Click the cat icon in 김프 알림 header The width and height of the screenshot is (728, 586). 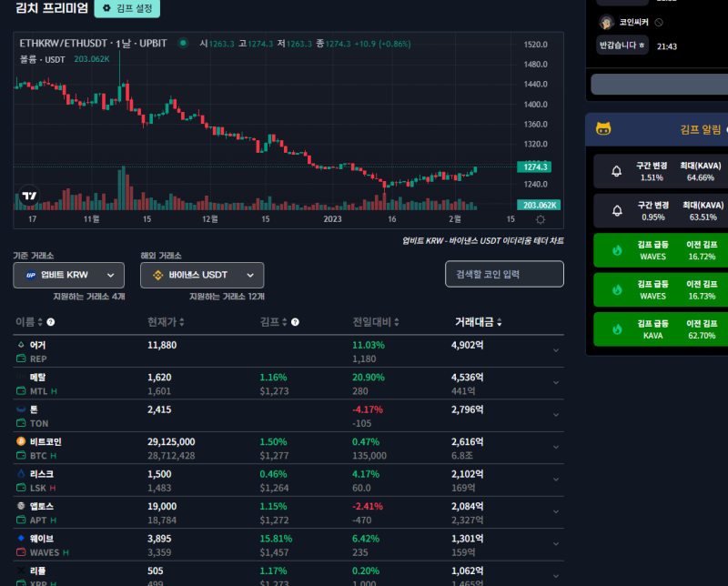point(603,128)
